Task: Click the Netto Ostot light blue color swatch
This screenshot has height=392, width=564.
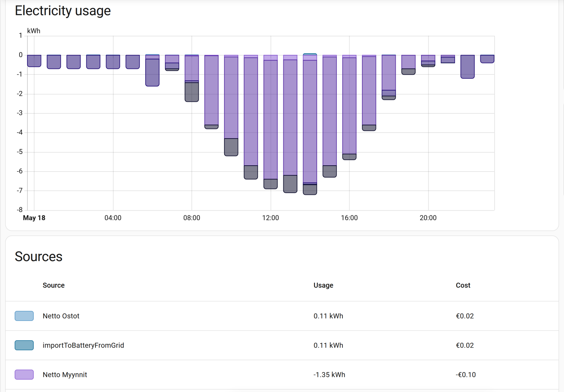Action: [x=24, y=316]
